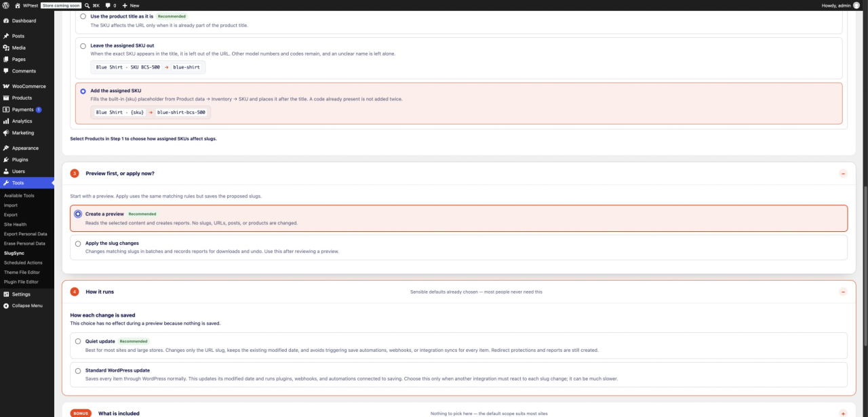Click the WooCommerce icon in sidebar

click(6, 86)
